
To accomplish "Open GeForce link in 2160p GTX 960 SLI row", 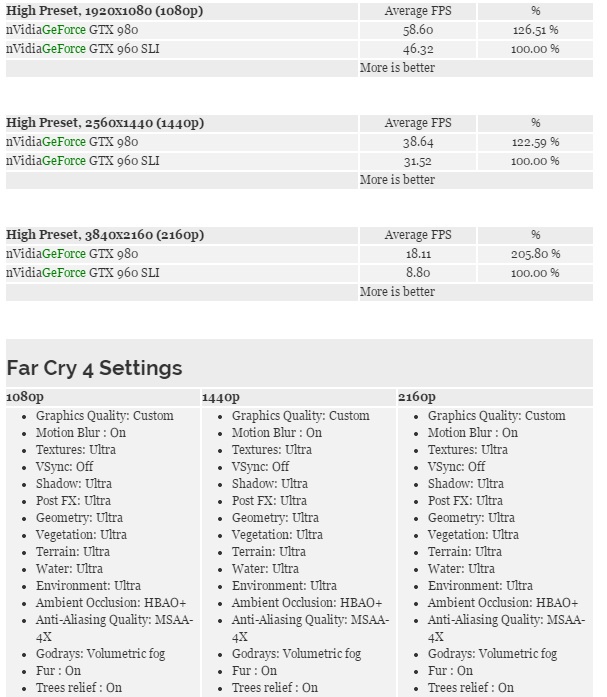I will click(x=64, y=273).
